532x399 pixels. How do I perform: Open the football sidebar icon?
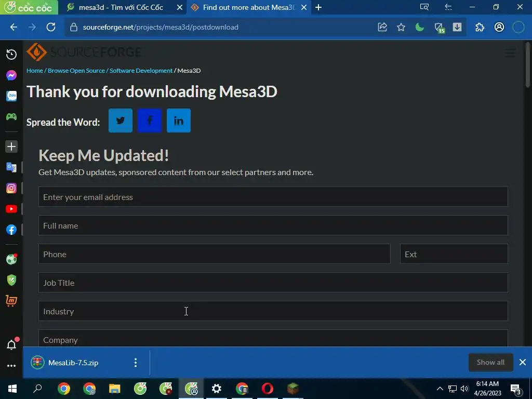(x=11, y=260)
